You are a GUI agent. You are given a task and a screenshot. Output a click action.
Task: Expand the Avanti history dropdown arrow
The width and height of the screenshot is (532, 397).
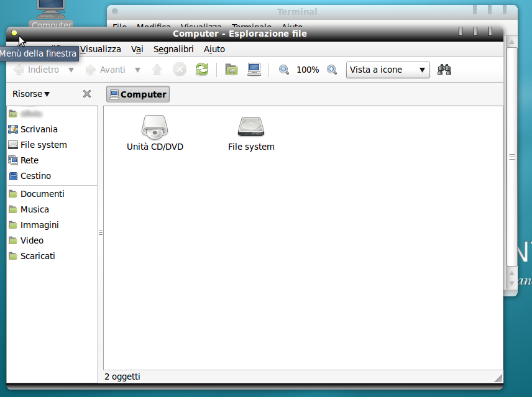137,70
